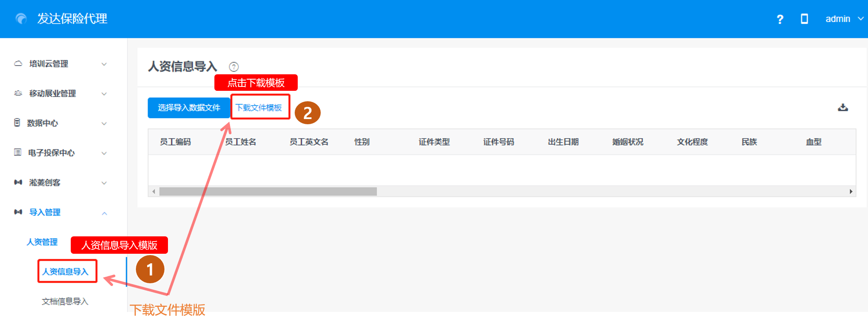Screen dimensions: 868x325
Task: Click the 培训云管理 cloud icon
Action: coord(18,63)
